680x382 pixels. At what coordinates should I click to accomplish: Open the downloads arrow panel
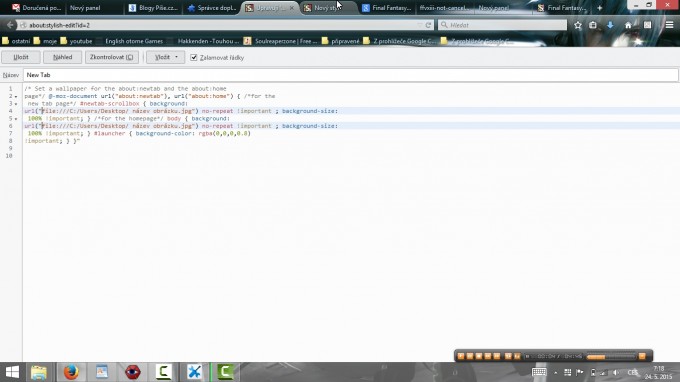tap(610, 25)
